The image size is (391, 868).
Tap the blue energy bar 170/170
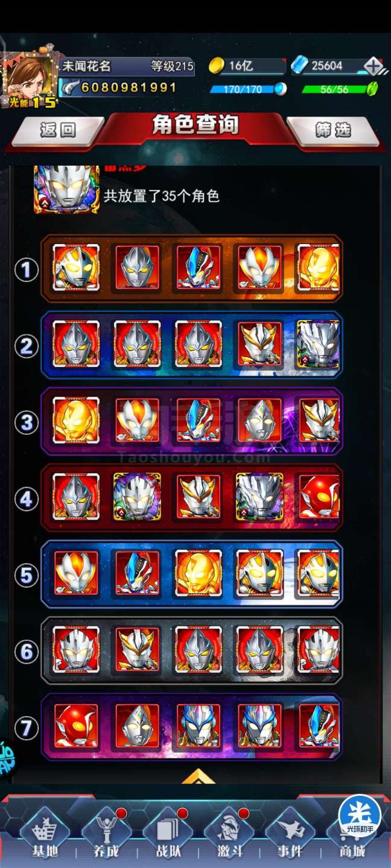click(247, 90)
